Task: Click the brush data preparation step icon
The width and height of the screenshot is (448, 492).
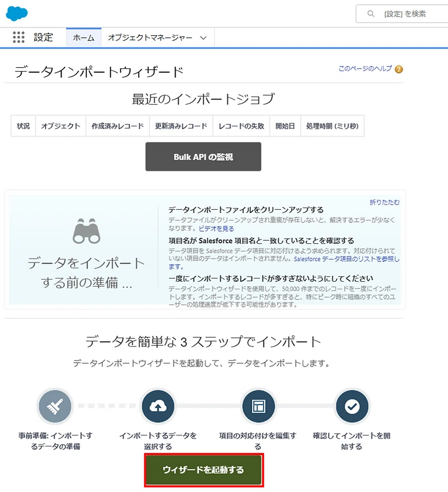Action: [x=55, y=406]
